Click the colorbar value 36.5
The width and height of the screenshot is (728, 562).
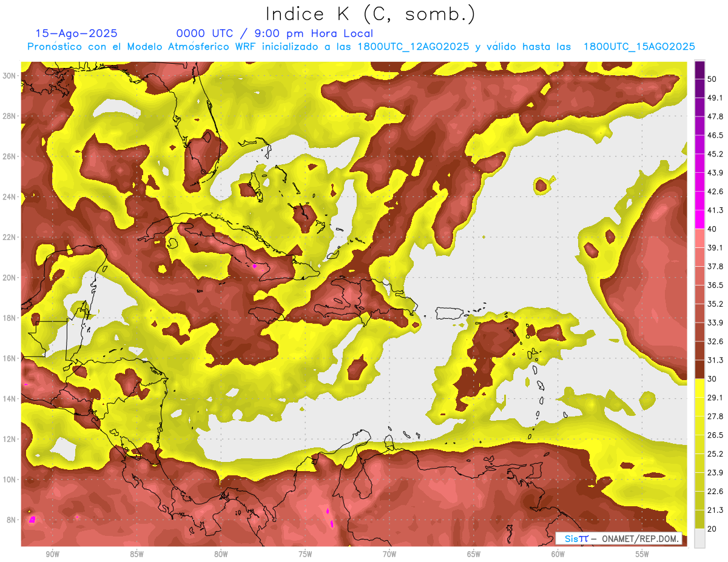pos(715,285)
